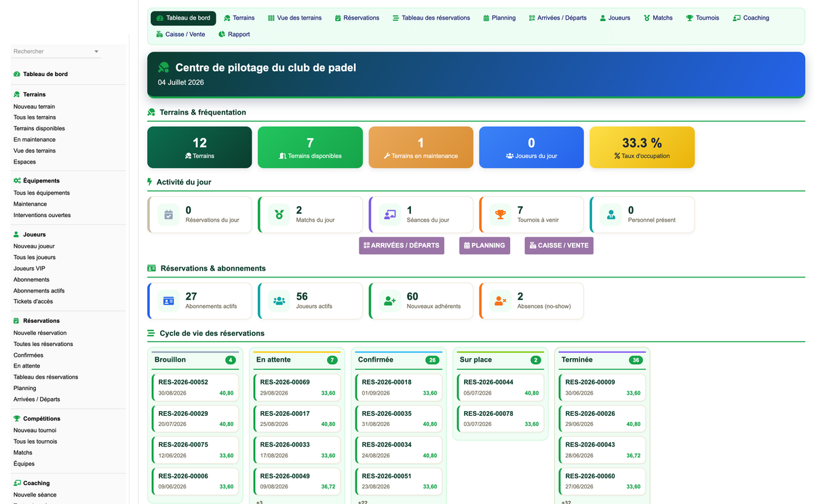This screenshot has width=814, height=504.
Task: Click the card icon beside Réservations & abonnements heading
Action: click(x=152, y=268)
